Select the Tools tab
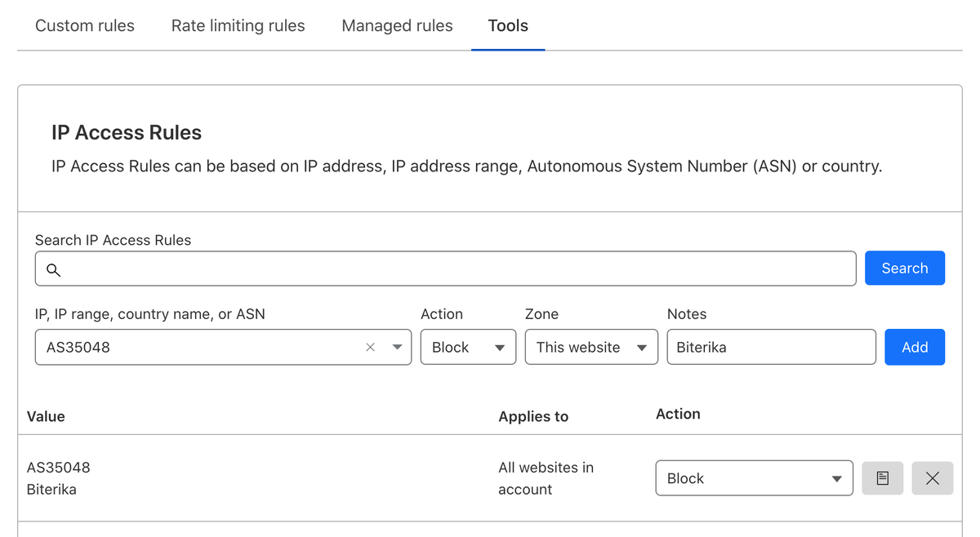Viewport: 980px width, 537px height. 508,26
